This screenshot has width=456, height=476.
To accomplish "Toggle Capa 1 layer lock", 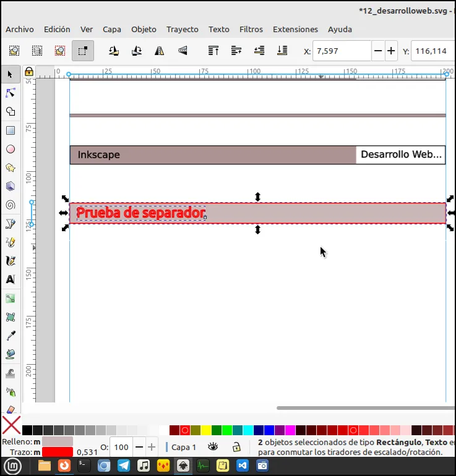I will [236, 447].
